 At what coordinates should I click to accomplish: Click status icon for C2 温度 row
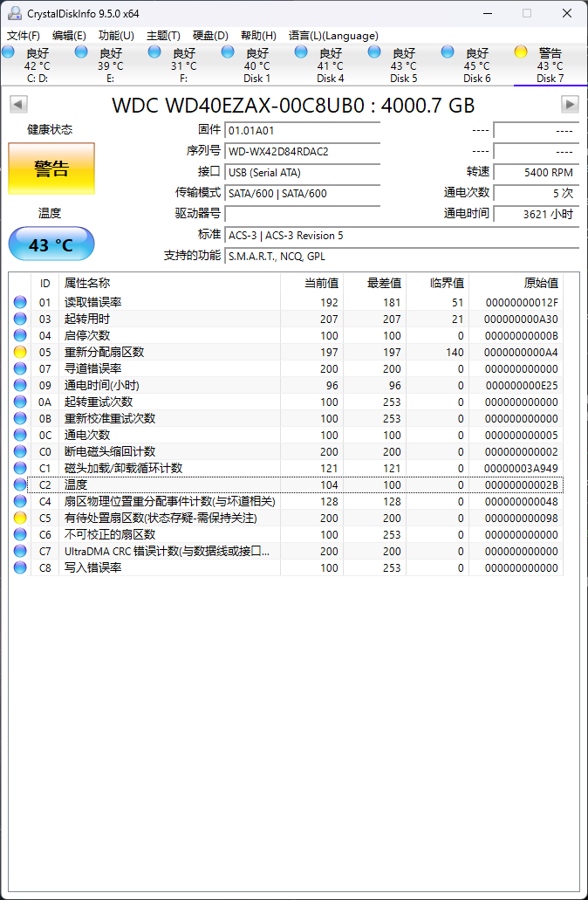pos(20,485)
